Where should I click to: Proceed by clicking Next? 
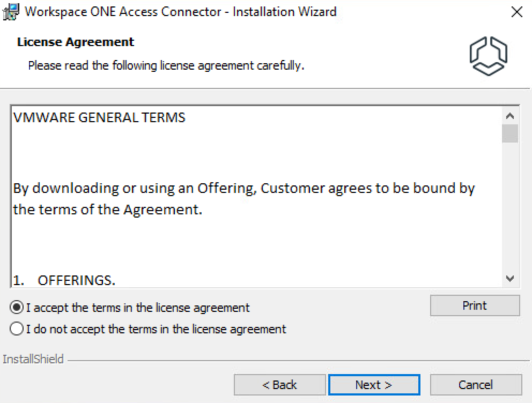[374, 385]
